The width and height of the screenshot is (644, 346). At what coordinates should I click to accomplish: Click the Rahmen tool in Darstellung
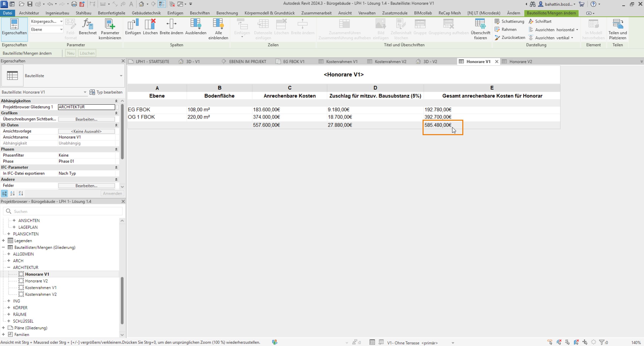[505, 30]
